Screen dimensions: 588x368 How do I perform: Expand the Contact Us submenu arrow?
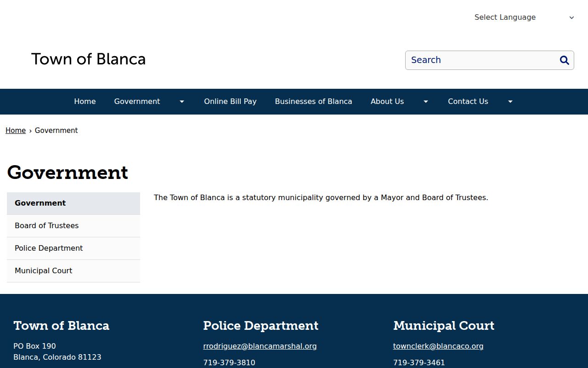pyautogui.click(x=510, y=102)
